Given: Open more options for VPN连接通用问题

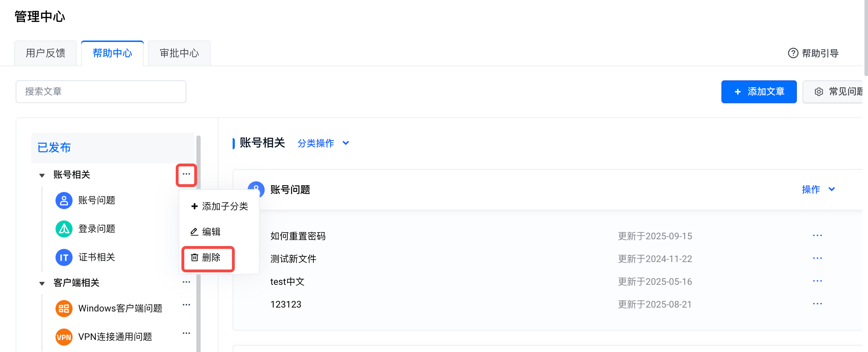Looking at the screenshot, I should pos(186,334).
